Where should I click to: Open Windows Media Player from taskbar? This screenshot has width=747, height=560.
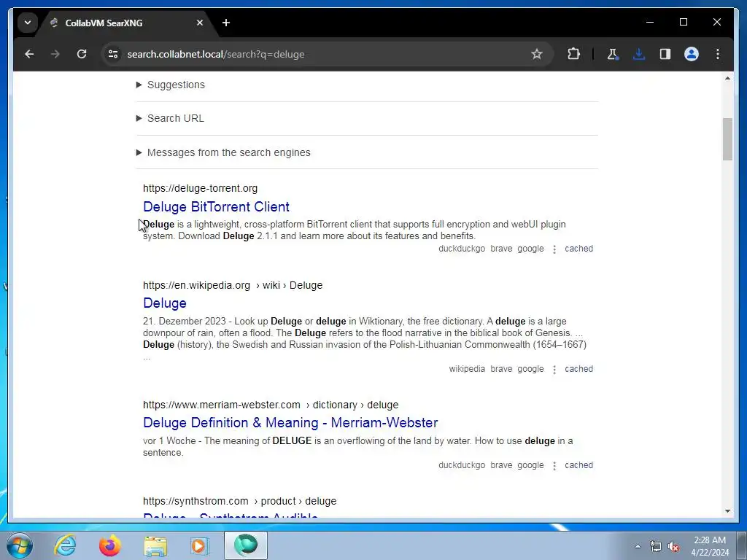[199, 545]
